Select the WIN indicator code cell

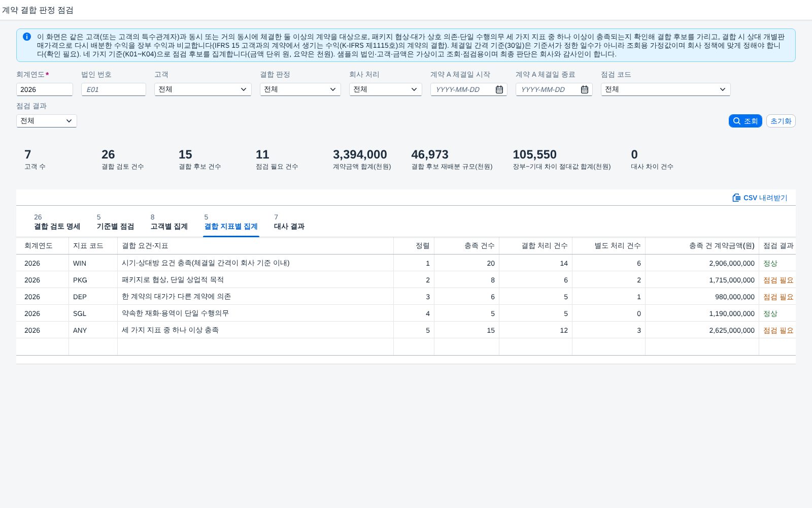pos(93,263)
